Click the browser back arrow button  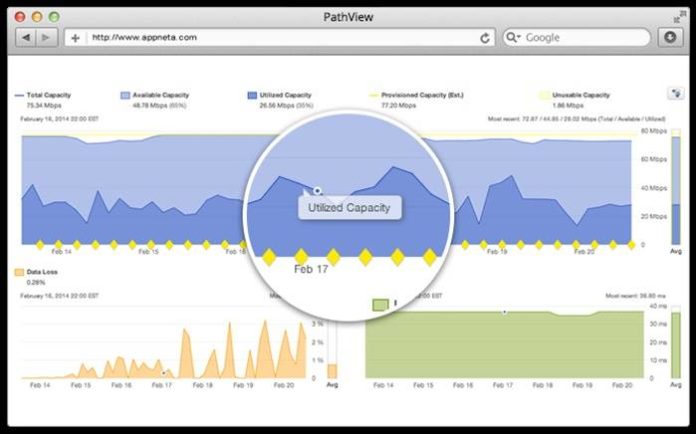[x=26, y=38]
